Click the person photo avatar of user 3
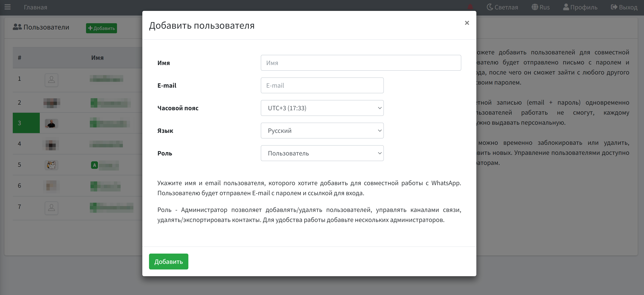This screenshot has height=295, width=644. pos(51,123)
